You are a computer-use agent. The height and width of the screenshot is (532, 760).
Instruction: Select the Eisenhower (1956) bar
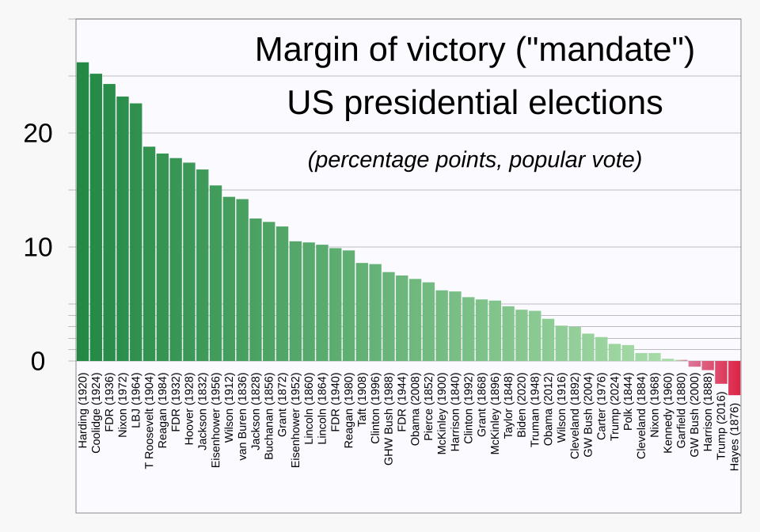coord(215,273)
